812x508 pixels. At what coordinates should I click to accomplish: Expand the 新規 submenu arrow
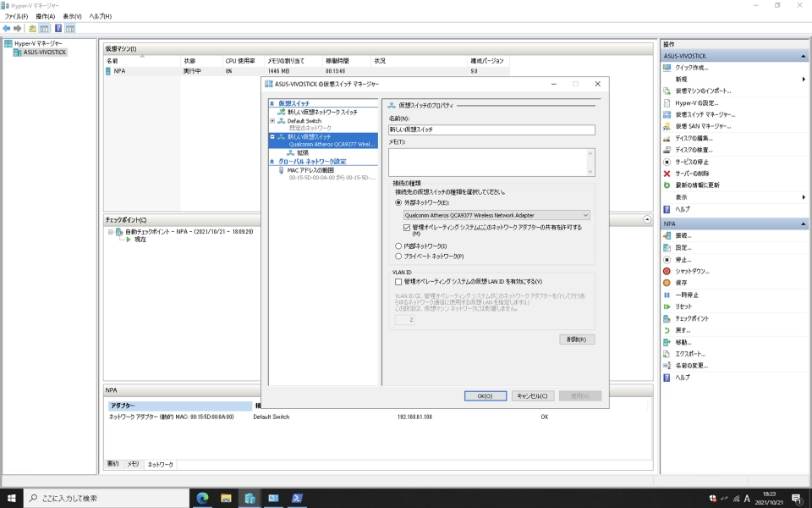[x=804, y=80]
